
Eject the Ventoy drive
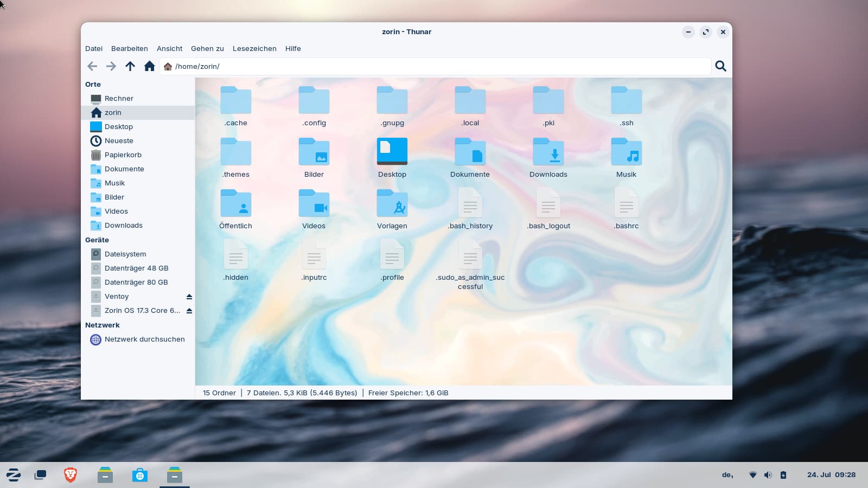(x=189, y=297)
